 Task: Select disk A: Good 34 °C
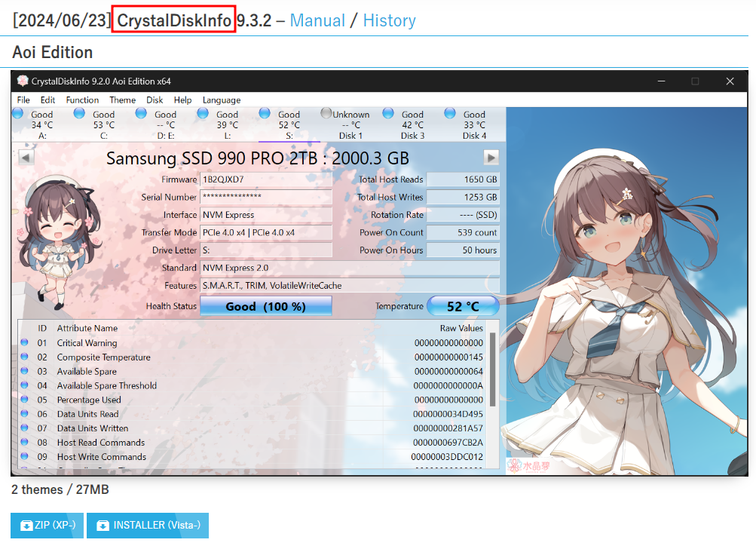[x=42, y=124]
